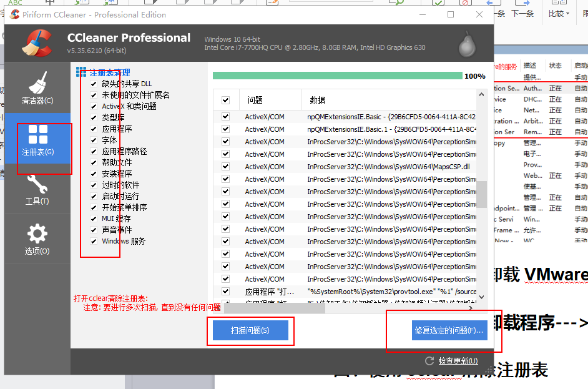Toggle 类型库 checkbox
The width and height of the screenshot is (588, 389).
pos(94,117)
